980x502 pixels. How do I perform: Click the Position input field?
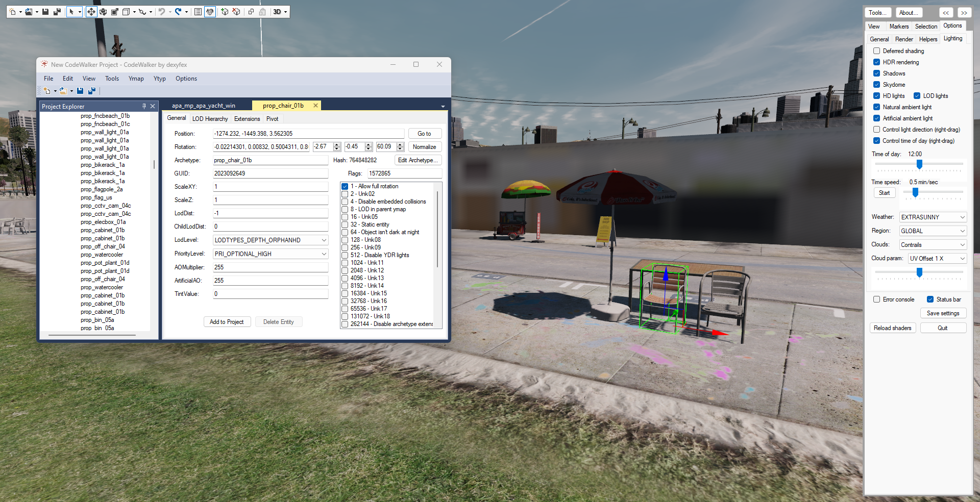pos(308,134)
